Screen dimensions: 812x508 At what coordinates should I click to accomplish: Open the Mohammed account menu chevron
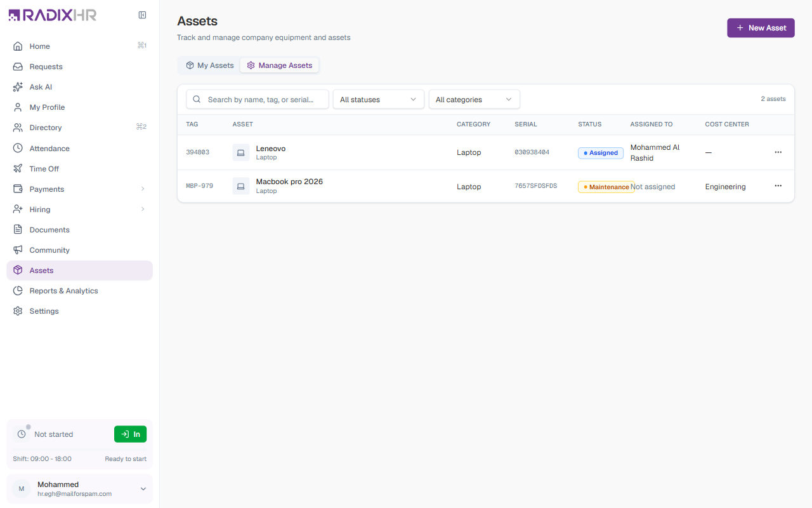coord(143,488)
